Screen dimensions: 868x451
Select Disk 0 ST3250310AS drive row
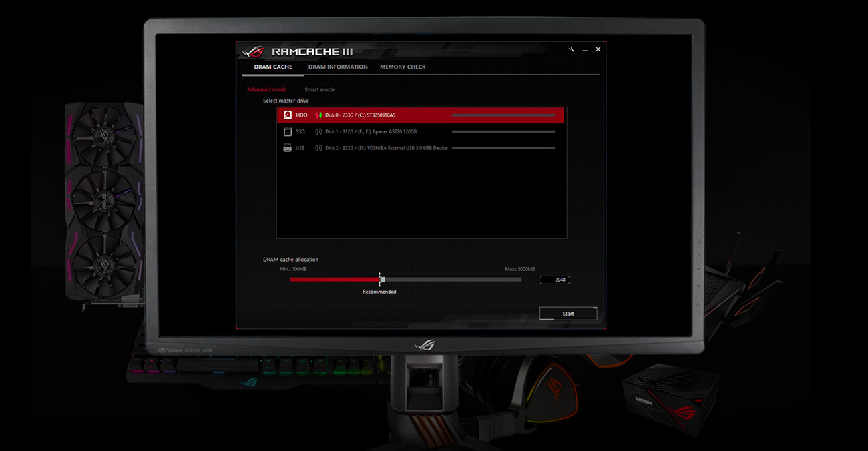(x=421, y=115)
